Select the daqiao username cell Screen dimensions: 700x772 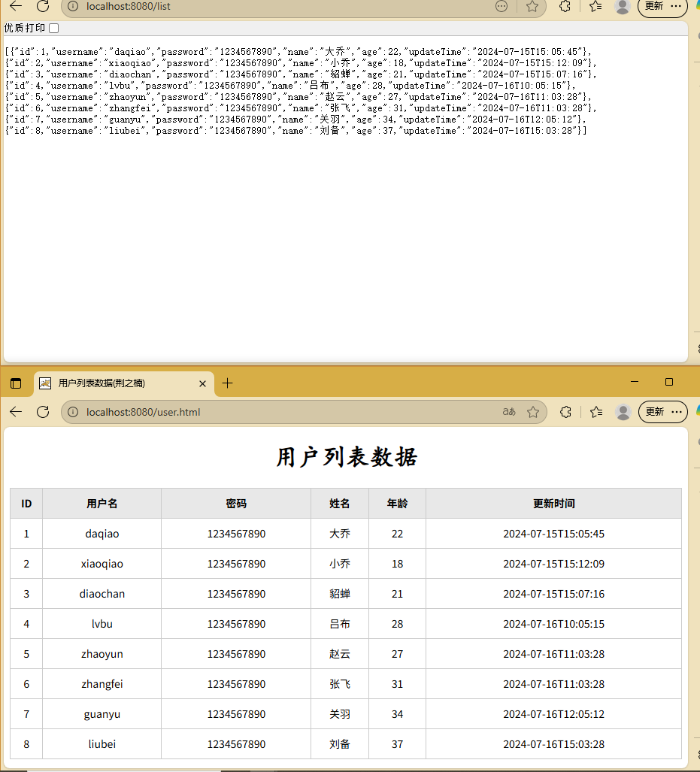(x=102, y=534)
